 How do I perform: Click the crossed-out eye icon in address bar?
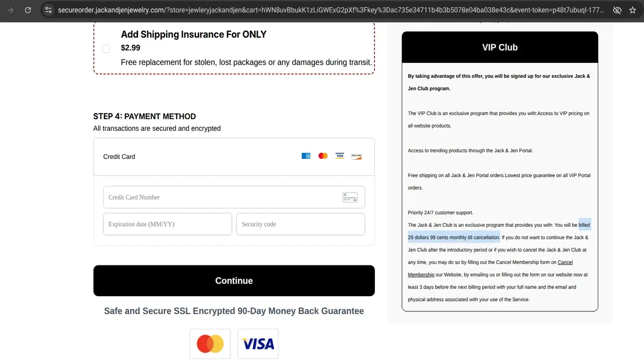[x=616, y=10]
